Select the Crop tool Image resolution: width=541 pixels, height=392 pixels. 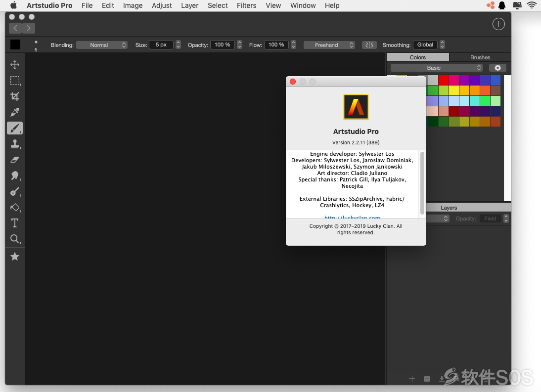(14, 96)
